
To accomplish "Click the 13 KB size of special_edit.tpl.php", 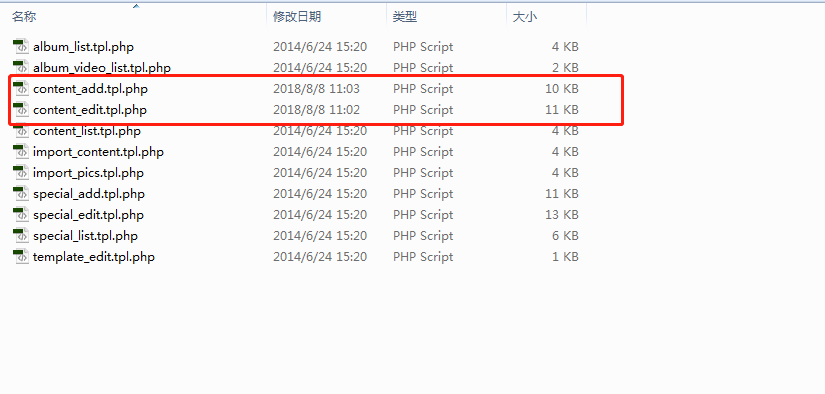I will [x=561, y=215].
